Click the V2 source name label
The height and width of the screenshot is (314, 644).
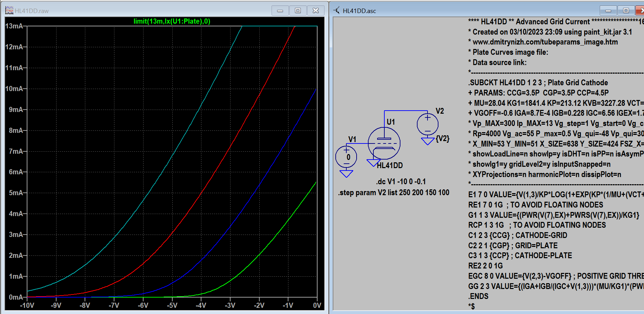pos(440,111)
